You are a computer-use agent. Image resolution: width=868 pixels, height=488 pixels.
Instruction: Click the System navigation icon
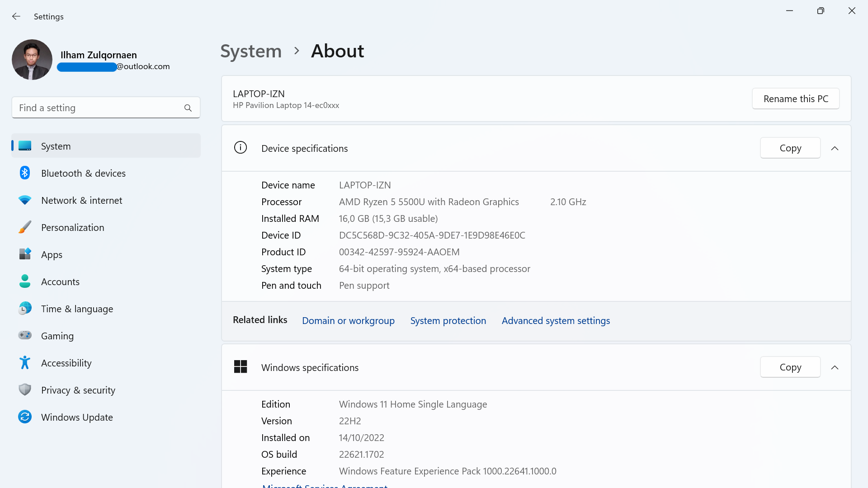coord(24,145)
